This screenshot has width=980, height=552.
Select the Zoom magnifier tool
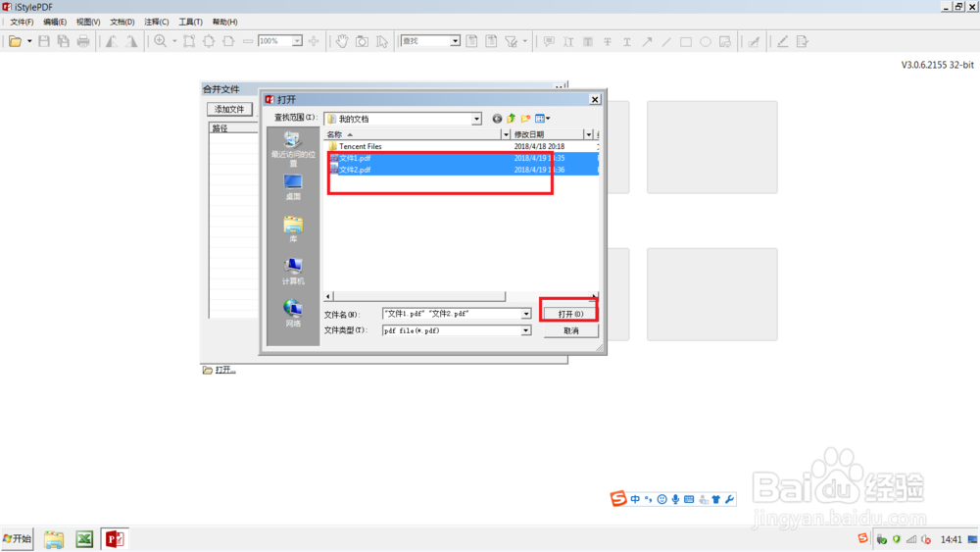pos(161,42)
